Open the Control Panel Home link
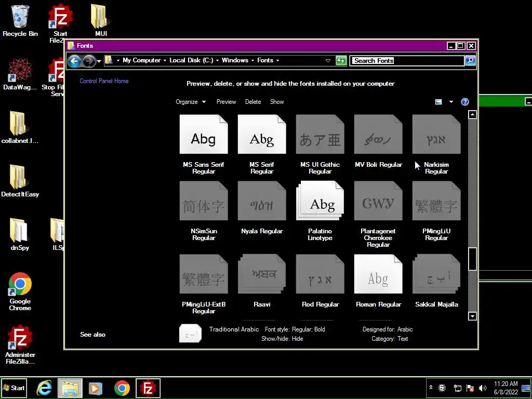The height and width of the screenshot is (399, 532). (104, 81)
